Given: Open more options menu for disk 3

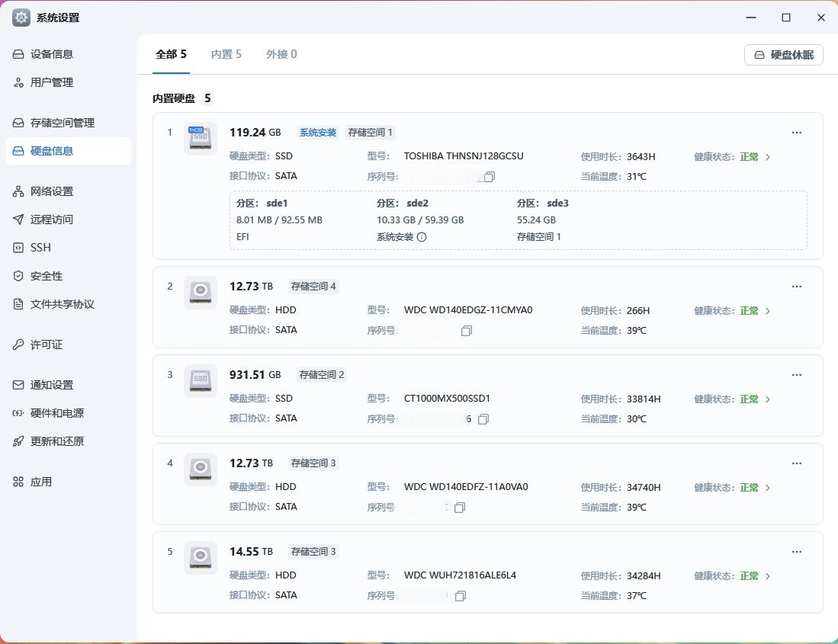Looking at the screenshot, I should pyautogui.click(x=797, y=375).
